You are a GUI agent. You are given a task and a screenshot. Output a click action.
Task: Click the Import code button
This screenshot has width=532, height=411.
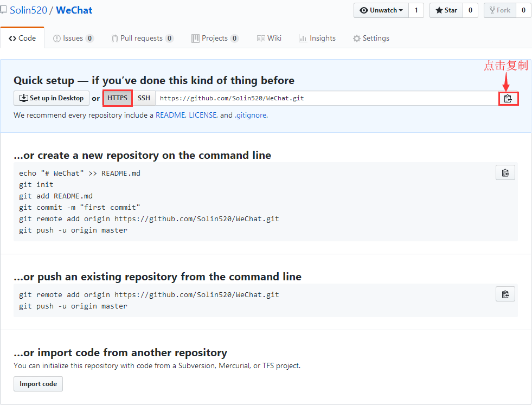click(39, 384)
